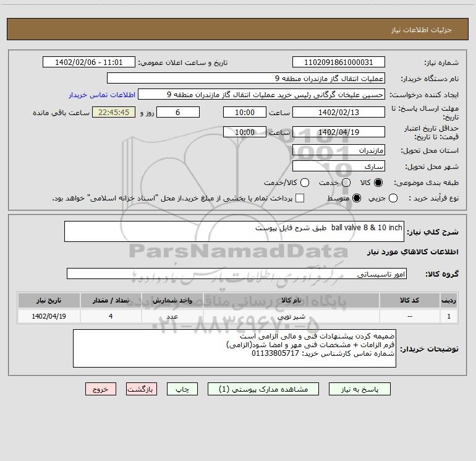Click the اطلاعات کالاهای مورد نیاز heading
This screenshot has width=476, height=461.
tap(412, 252)
